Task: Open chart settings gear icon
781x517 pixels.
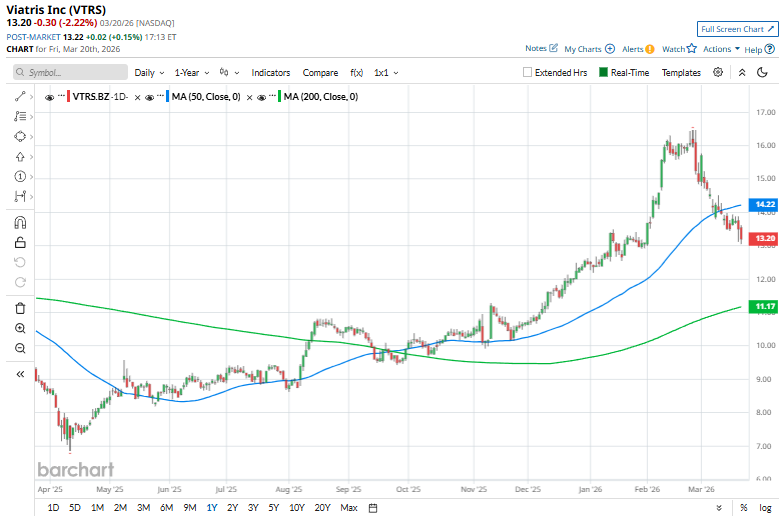Action: [718, 72]
